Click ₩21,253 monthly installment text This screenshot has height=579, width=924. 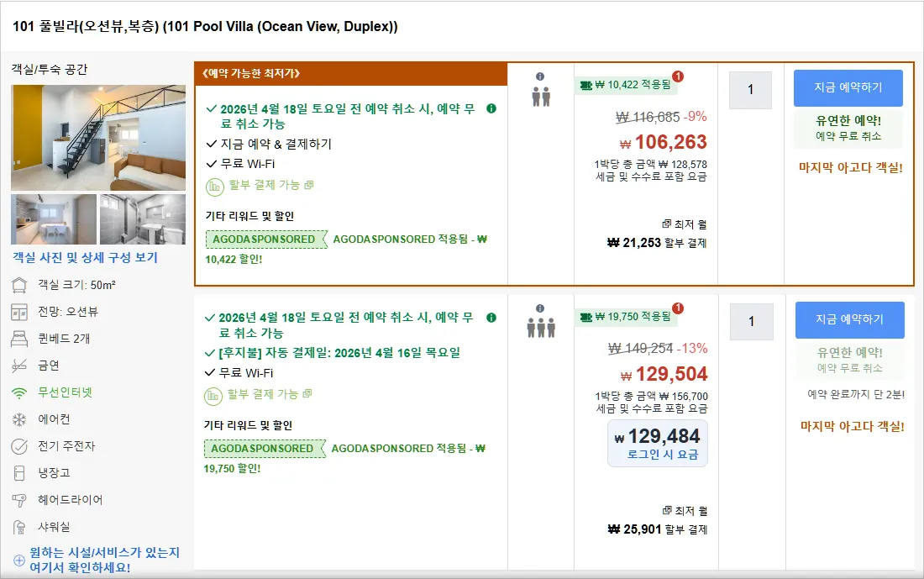657,243
